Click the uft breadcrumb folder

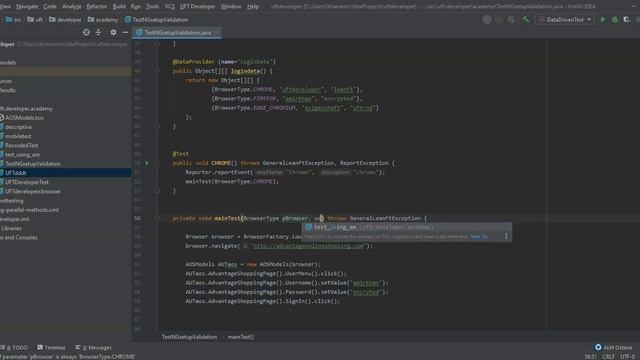(35, 20)
